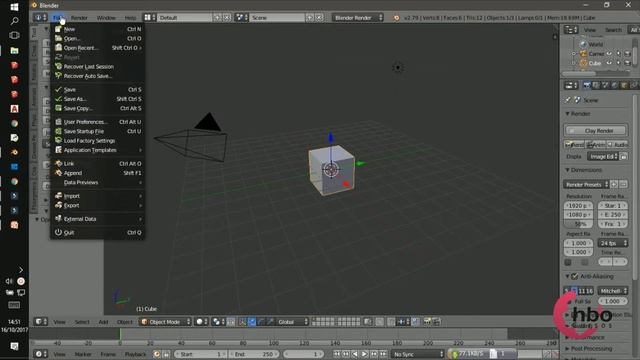Click the Audio render button
The width and height of the screenshot is (640, 360).
pos(617,145)
